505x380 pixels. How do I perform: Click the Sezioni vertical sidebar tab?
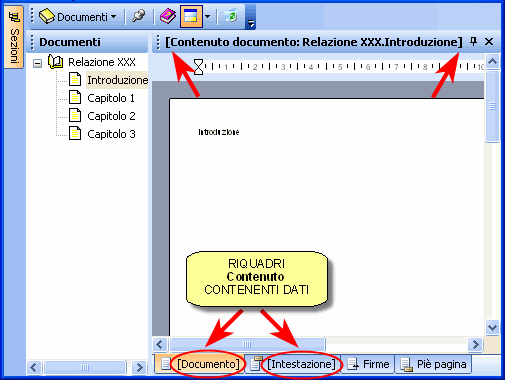[x=14, y=37]
